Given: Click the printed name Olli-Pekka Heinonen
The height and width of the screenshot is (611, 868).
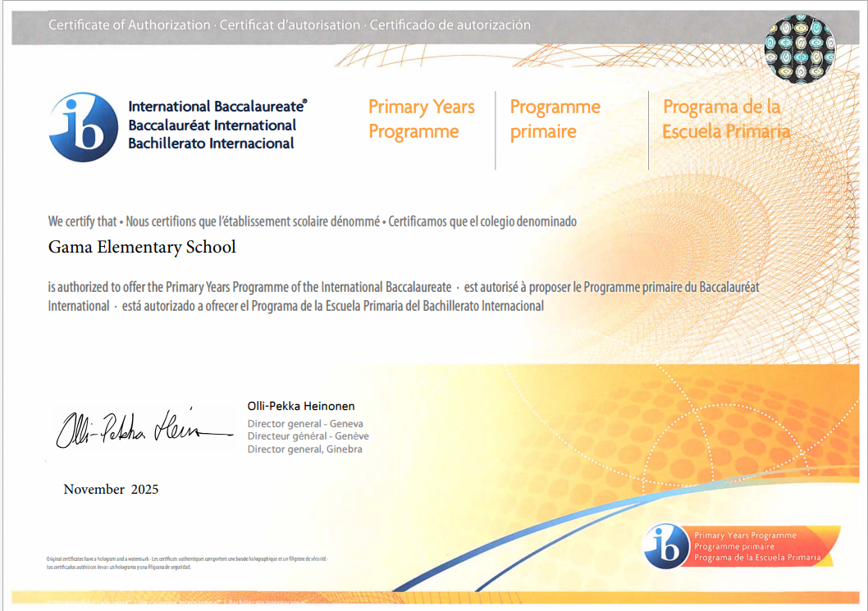Looking at the screenshot, I should point(300,406).
